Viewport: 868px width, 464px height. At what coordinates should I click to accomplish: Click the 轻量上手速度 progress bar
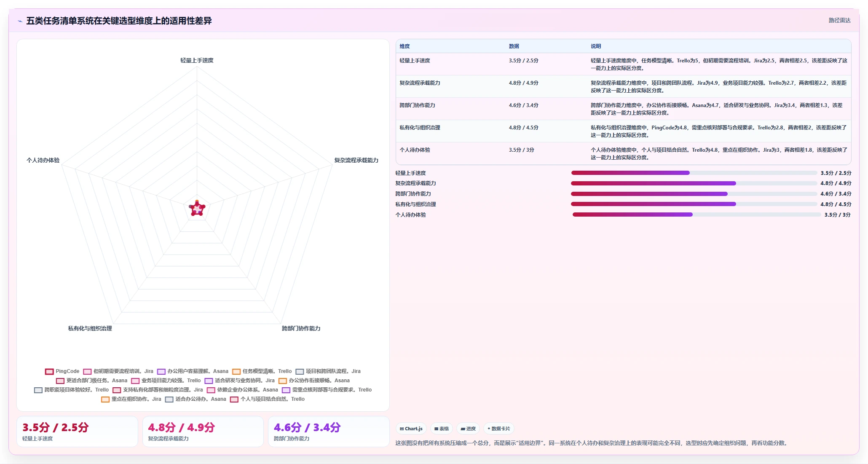[694, 173]
